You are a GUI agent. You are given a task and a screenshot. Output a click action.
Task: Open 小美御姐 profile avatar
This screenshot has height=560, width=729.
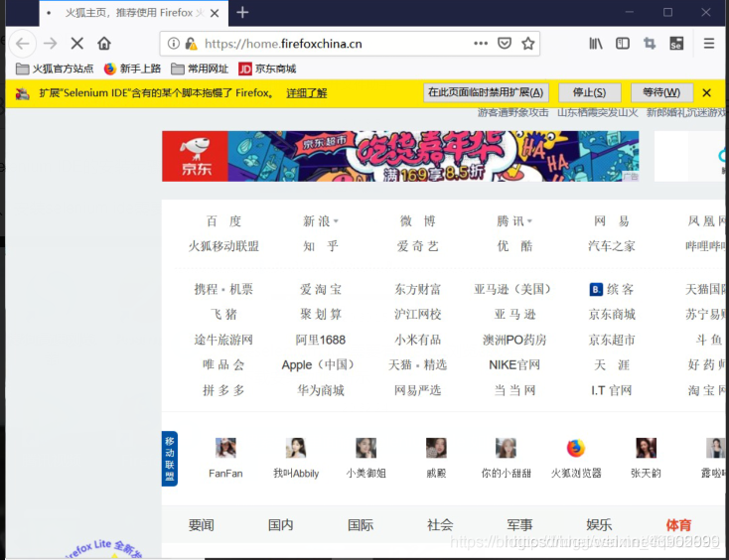click(365, 448)
